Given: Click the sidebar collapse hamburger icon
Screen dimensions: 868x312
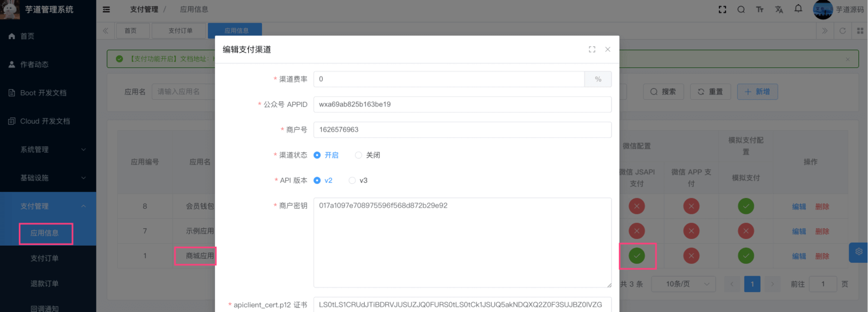Looking at the screenshot, I should pos(106,10).
